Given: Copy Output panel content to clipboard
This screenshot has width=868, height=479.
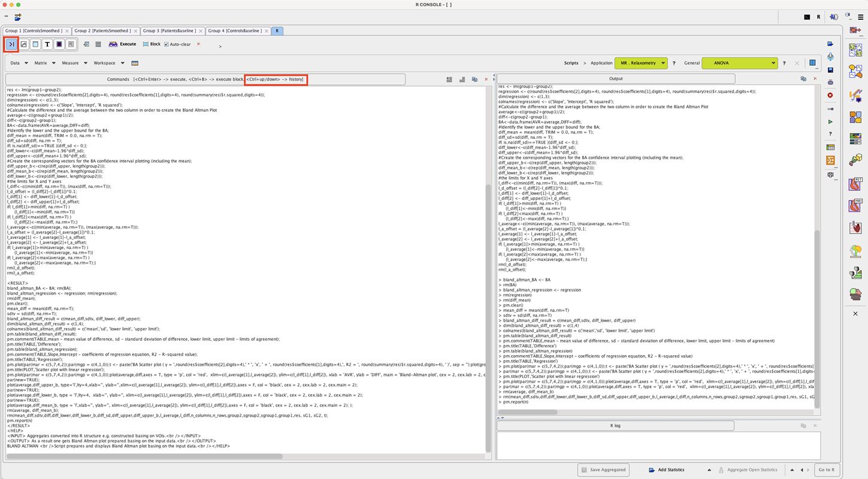Looking at the screenshot, I should coord(803,78).
